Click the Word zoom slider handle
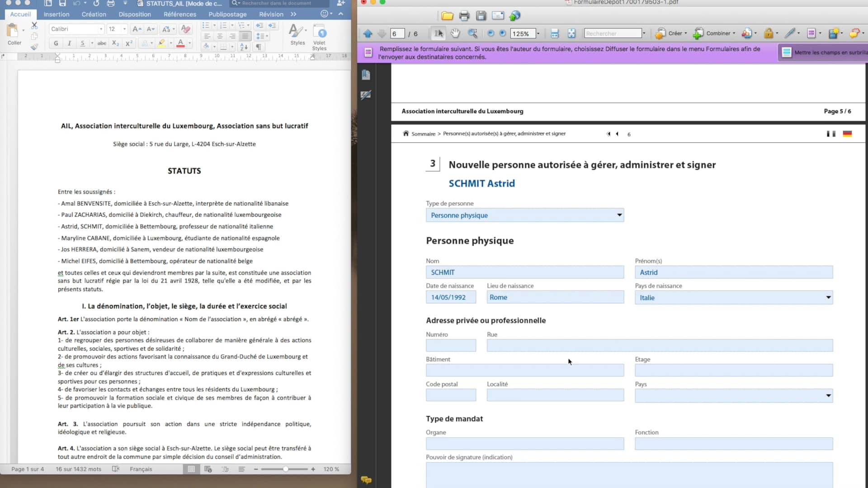868x488 pixels. 286,469
